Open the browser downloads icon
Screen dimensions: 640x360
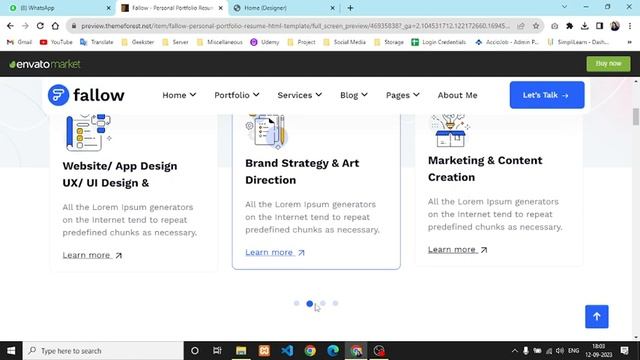[584, 26]
